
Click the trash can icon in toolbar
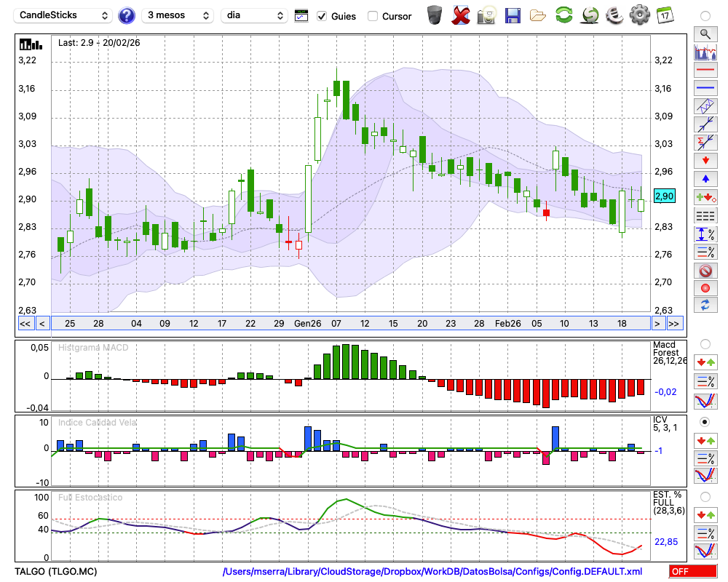coord(435,15)
